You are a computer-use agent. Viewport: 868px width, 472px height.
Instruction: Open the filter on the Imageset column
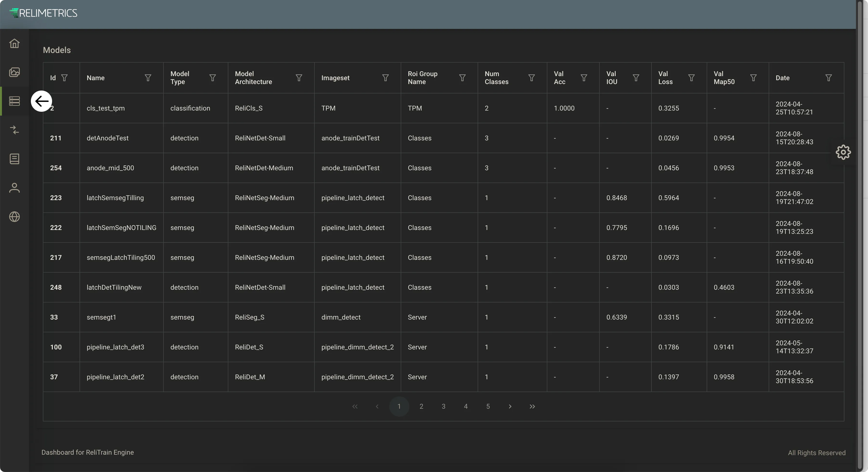[386, 78]
